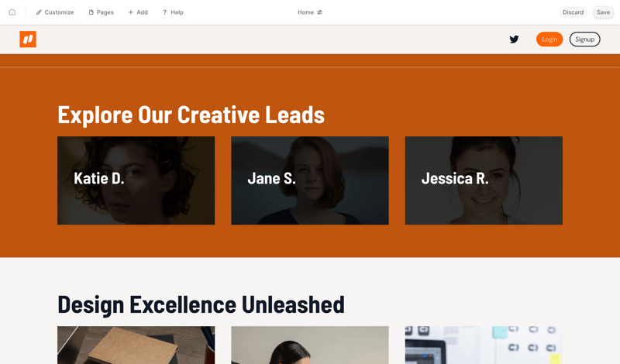Open the Help menu
620x364 pixels.
click(173, 12)
